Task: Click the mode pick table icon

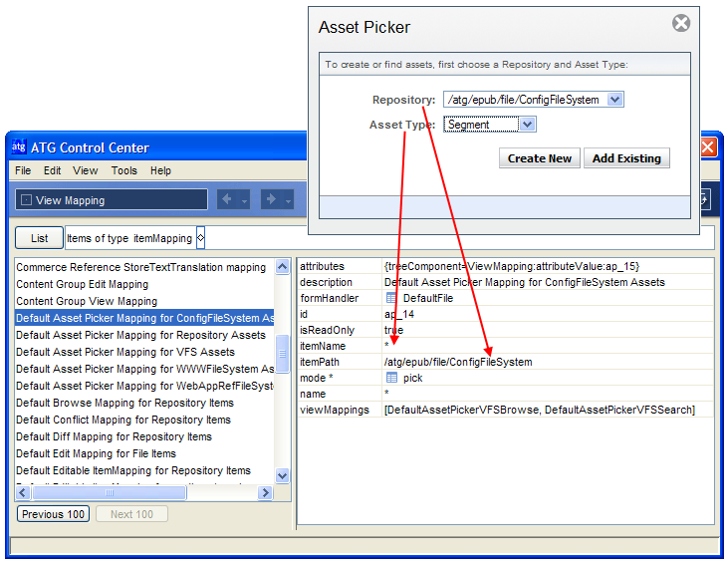Action: point(391,378)
